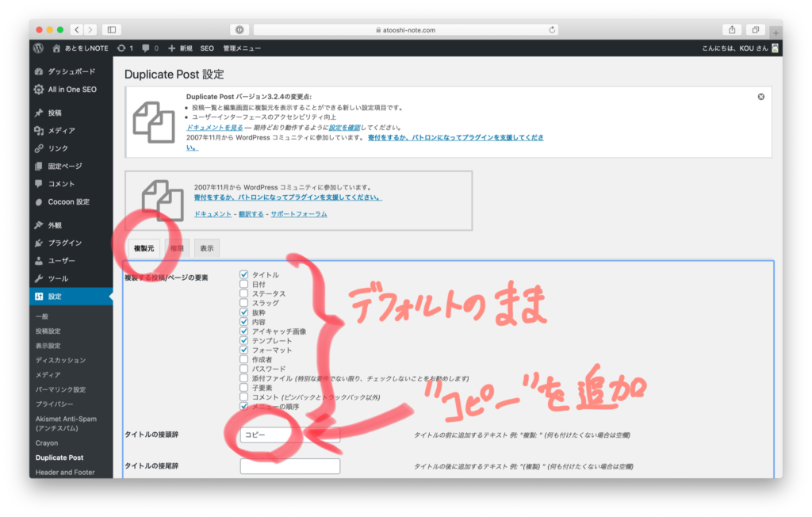Switch to the Display tab

coord(206,248)
